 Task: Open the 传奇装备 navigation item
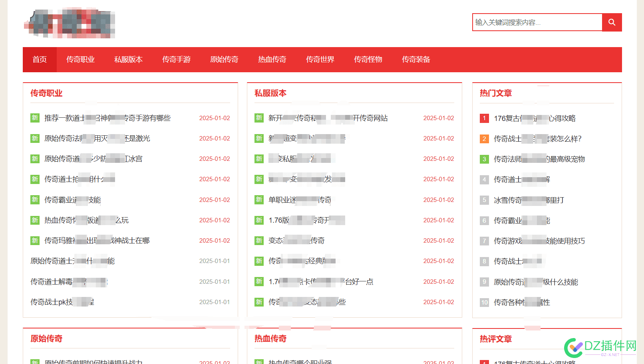pyautogui.click(x=416, y=59)
